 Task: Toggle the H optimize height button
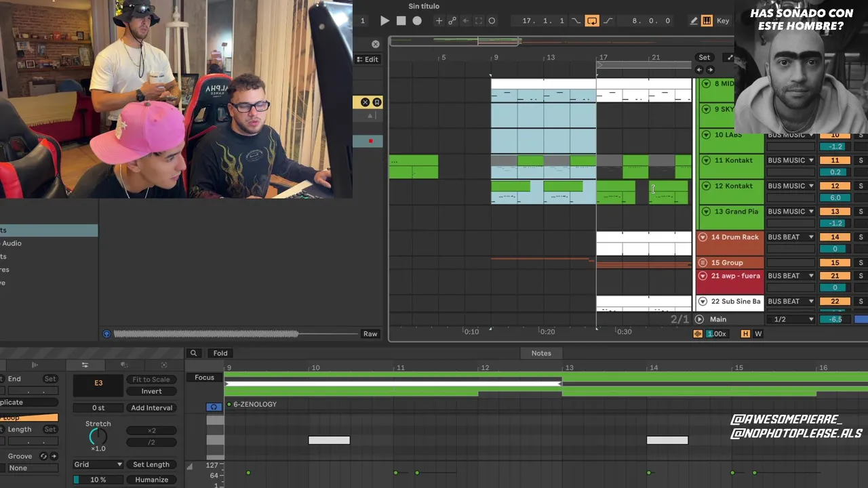(745, 333)
